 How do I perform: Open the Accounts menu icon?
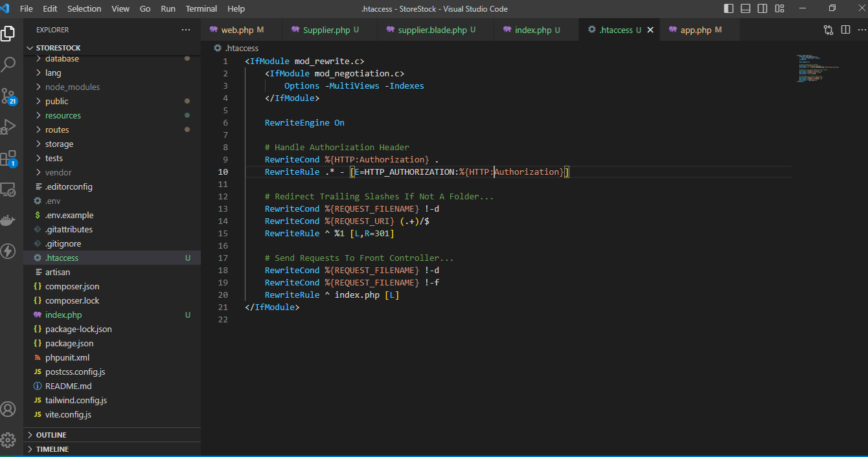[x=9, y=409]
